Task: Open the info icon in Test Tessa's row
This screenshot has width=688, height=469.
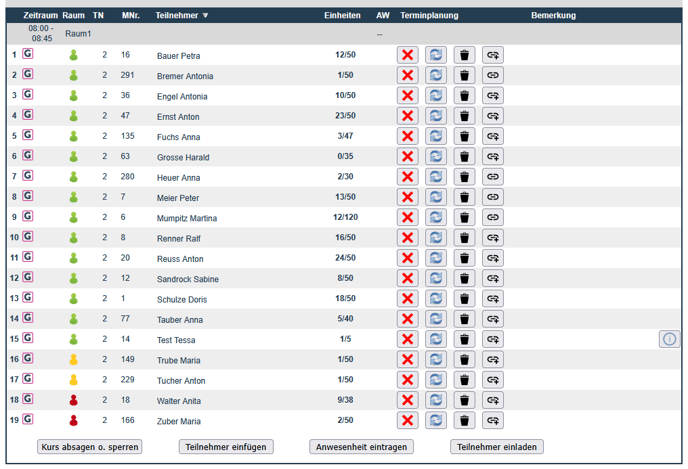Action: [x=669, y=339]
